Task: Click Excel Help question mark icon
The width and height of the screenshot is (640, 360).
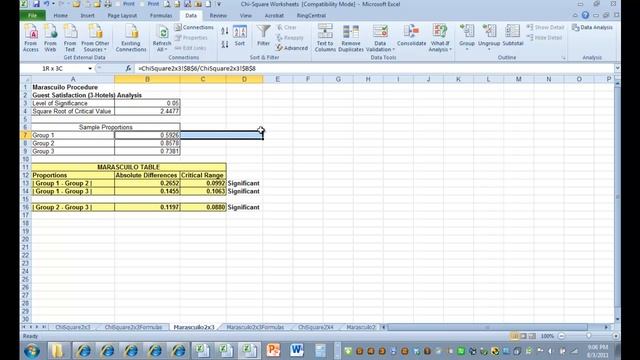Action: point(585,15)
